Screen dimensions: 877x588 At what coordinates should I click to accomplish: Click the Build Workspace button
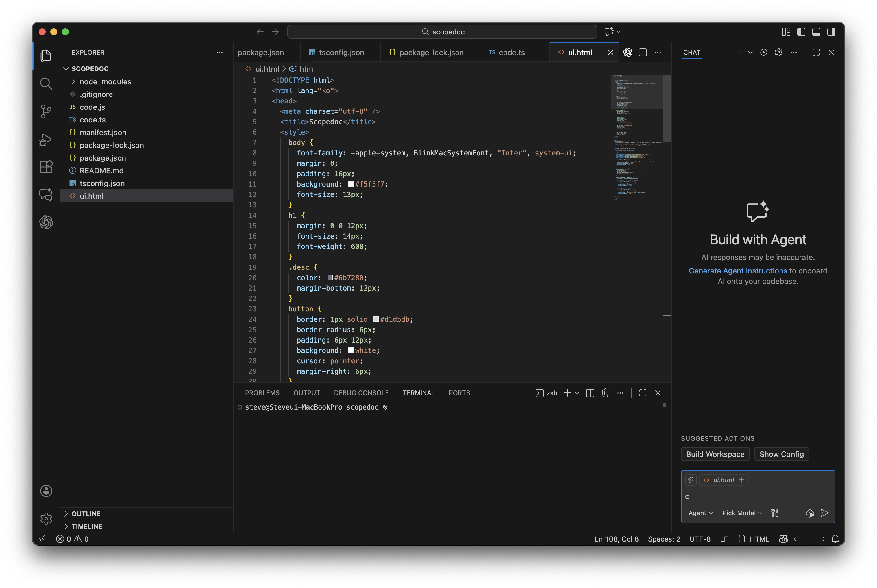pyautogui.click(x=715, y=454)
